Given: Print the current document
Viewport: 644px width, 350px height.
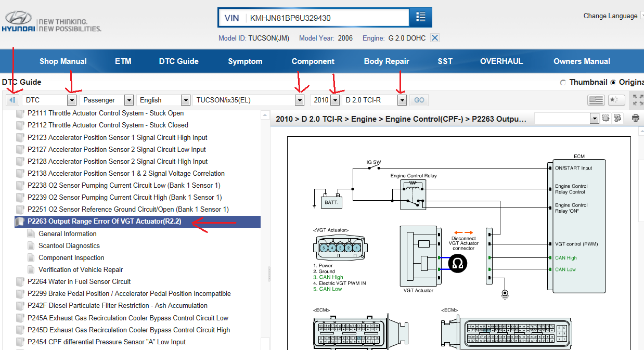Looking at the screenshot, I should tap(636, 119).
